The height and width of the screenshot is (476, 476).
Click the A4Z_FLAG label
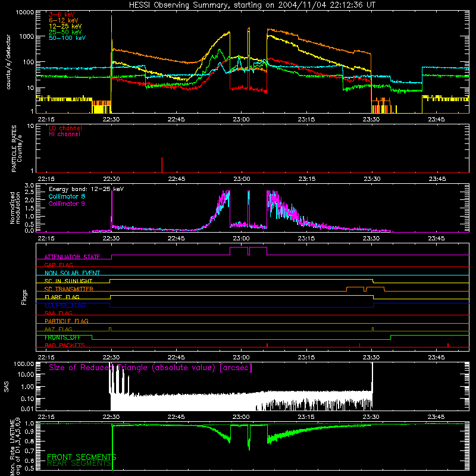58,329
